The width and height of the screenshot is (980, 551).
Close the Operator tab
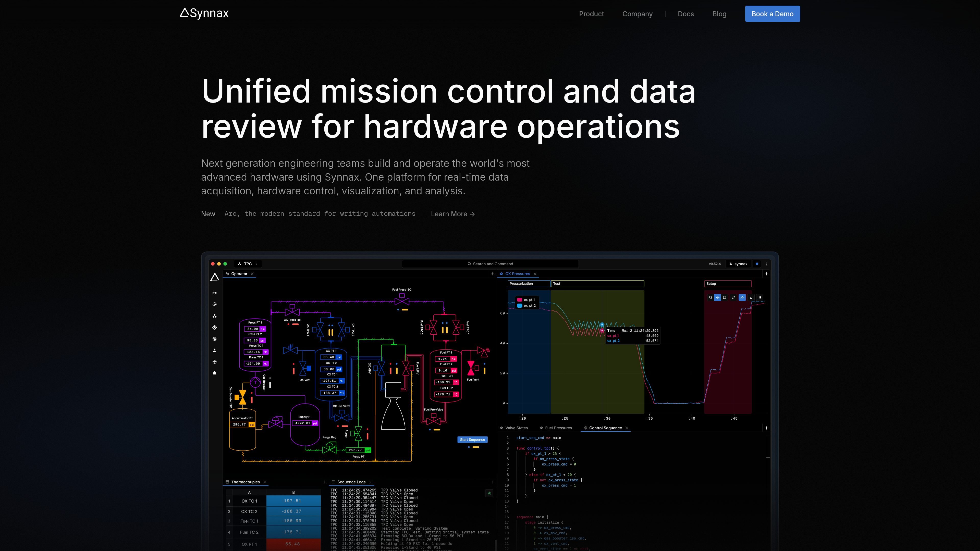tap(252, 274)
